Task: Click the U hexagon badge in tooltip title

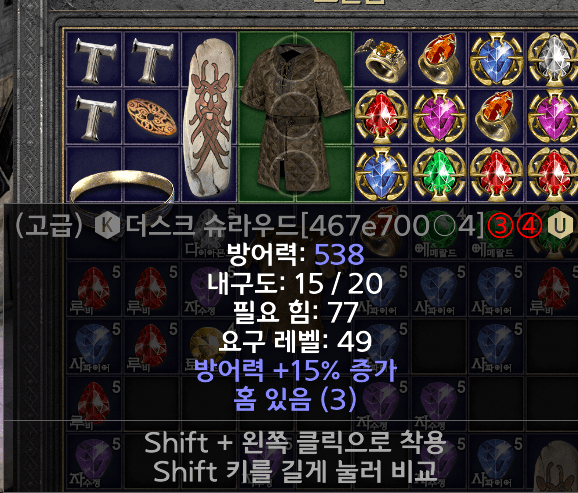Action: pyautogui.click(x=560, y=226)
